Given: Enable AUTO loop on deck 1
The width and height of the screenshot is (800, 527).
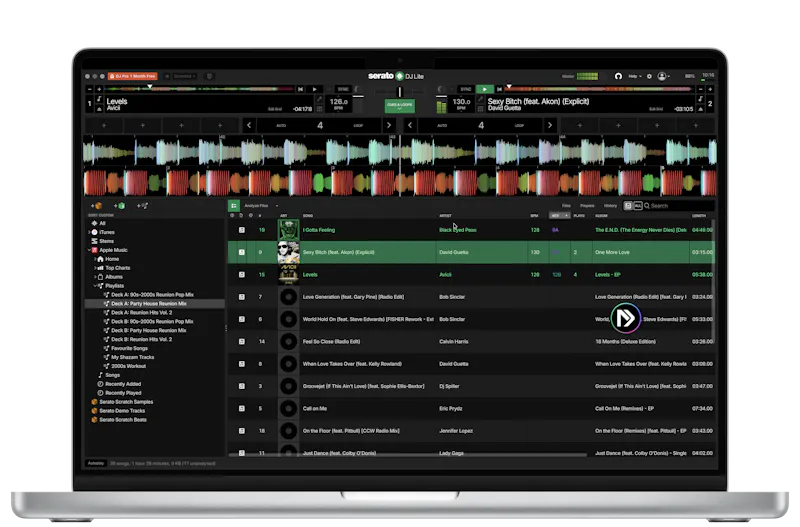Looking at the screenshot, I should (x=281, y=126).
